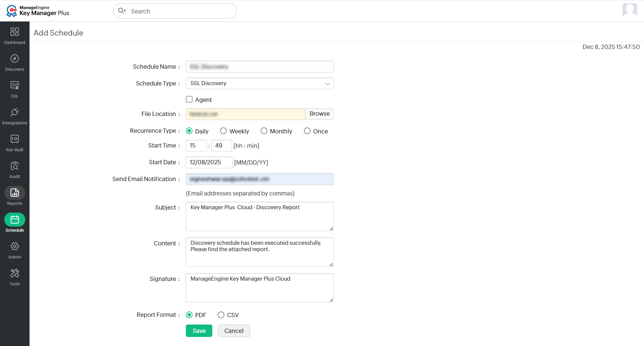This screenshot has height=346, width=644.
Task: Open the Dashboard icon in sidebar
Action: (15, 32)
